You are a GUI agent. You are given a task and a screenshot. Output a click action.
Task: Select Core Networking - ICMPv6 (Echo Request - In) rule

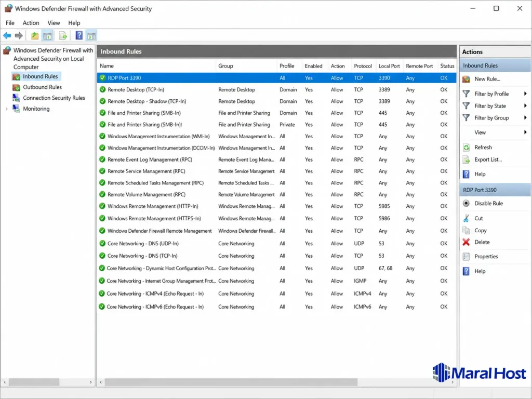pyautogui.click(x=276, y=307)
